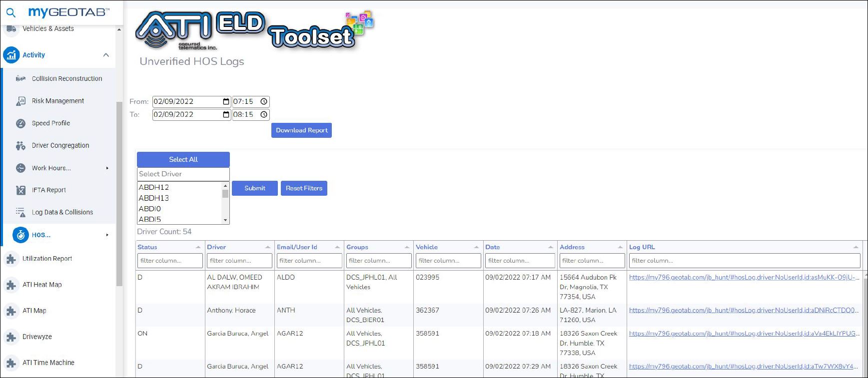868x378 pixels.
Task: Open the To date calendar picker icon
Action: tap(226, 114)
